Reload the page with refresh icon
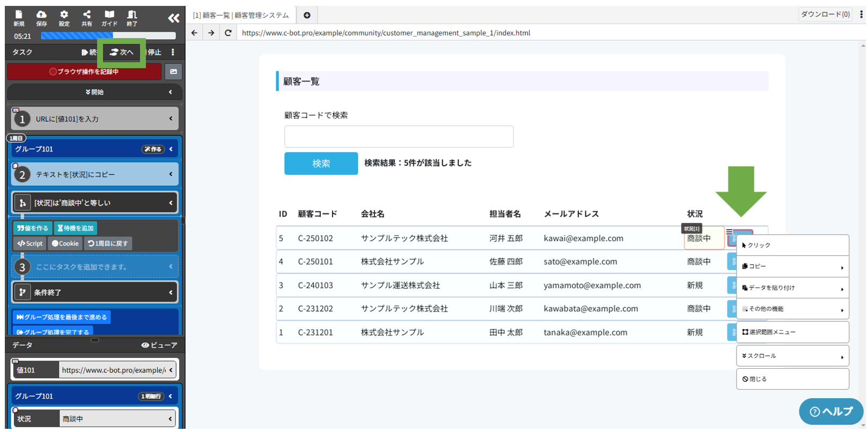The width and height of the screenshot is (868, 432). pyautogui.click(x=228, y=33)
